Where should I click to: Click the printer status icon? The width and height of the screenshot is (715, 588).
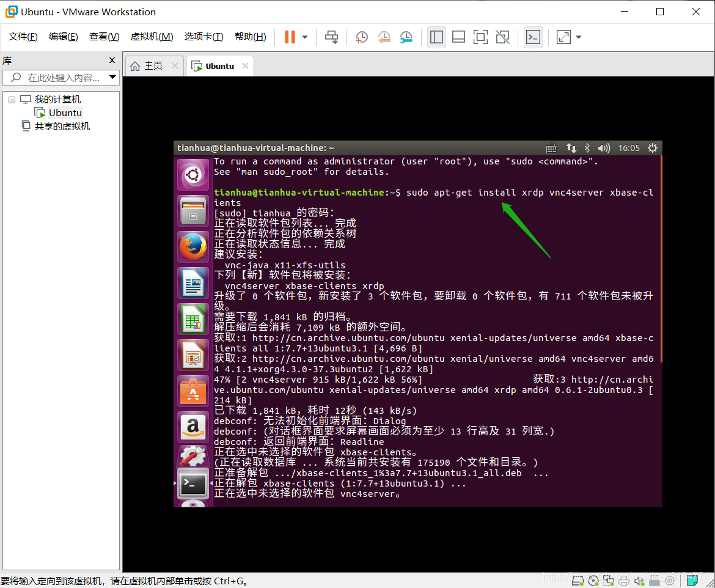click(x=624, y=581)
